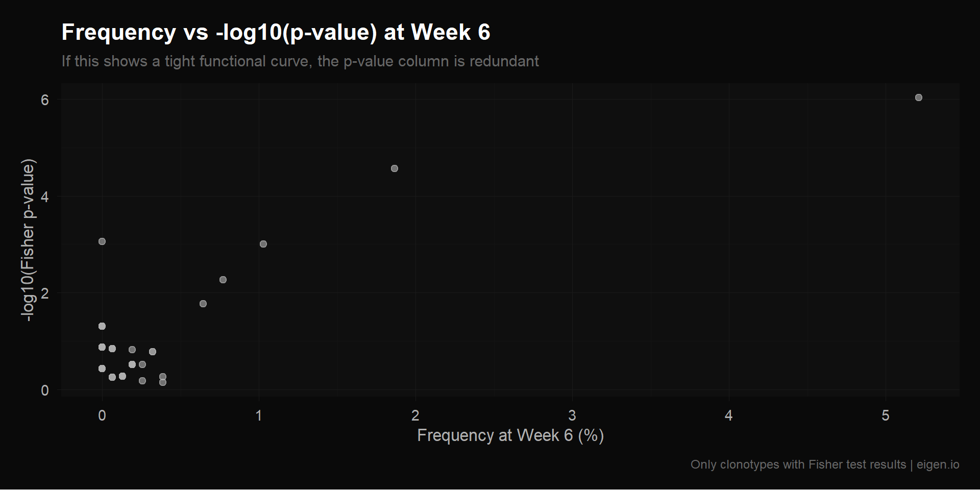Click the x-axis tick label '3'
The width and height of the screenshot is (980, 490).
point(572,415)
